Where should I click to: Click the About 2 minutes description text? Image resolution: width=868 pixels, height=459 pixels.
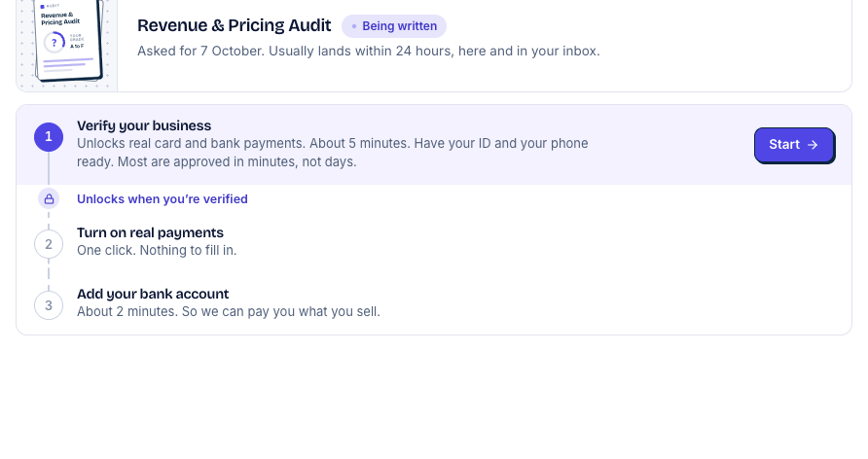click(x=229, y=312)
